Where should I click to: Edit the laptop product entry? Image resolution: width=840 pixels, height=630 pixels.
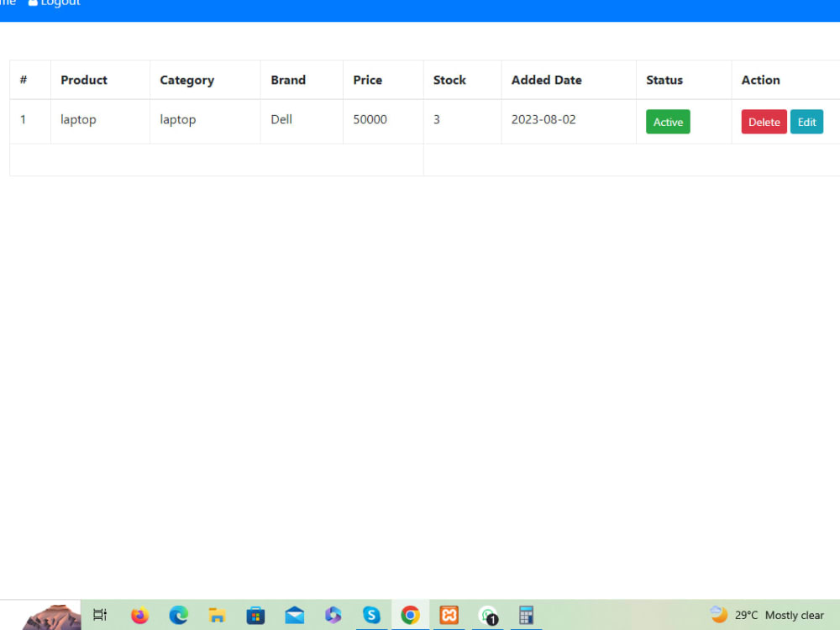tap(806, 122)
